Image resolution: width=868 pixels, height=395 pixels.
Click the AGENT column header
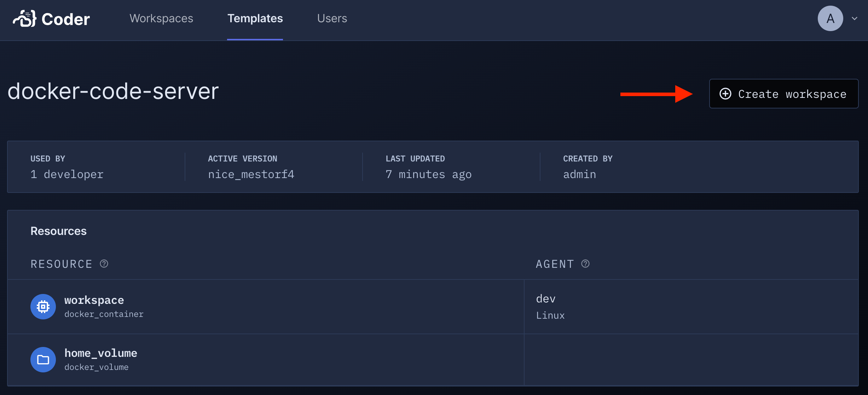click(x=555, y=264)
